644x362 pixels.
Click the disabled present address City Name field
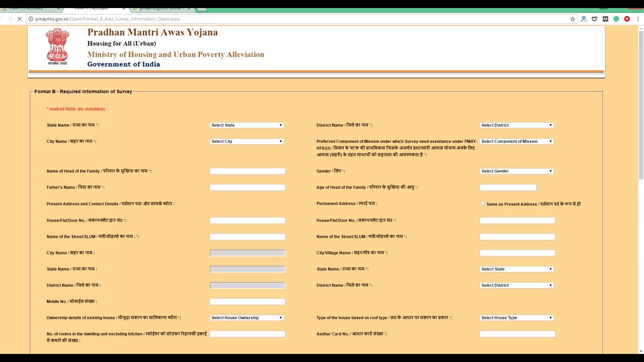click(x=248, y=253)
